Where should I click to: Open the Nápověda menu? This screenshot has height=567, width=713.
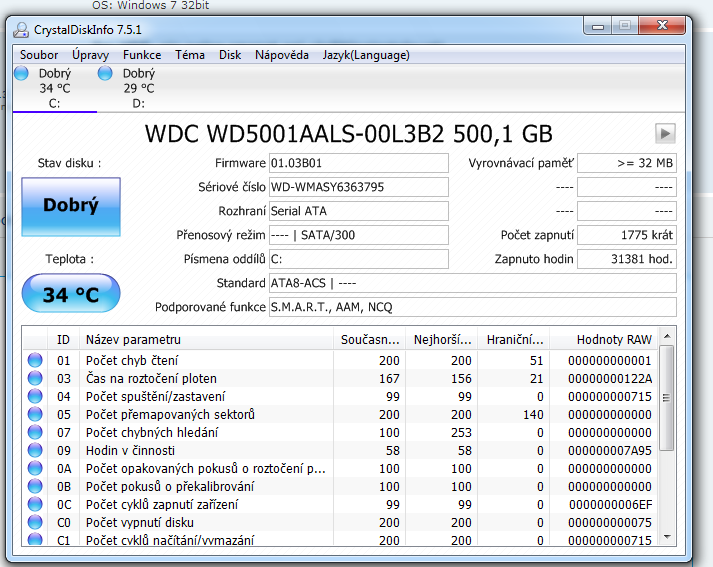[282, 55]
